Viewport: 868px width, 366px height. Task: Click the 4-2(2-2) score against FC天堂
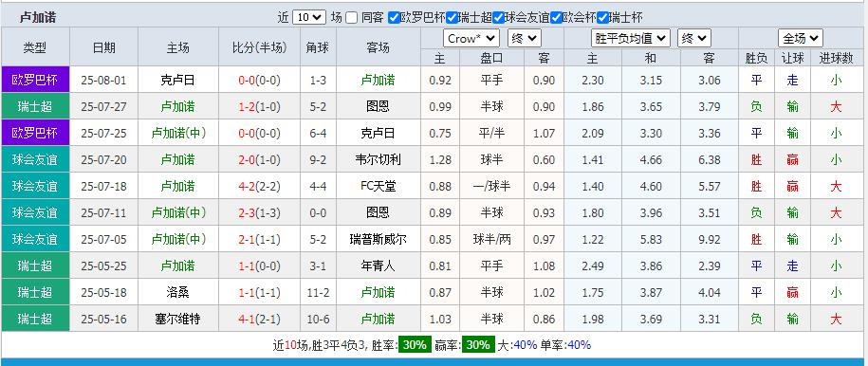[259, 186]
